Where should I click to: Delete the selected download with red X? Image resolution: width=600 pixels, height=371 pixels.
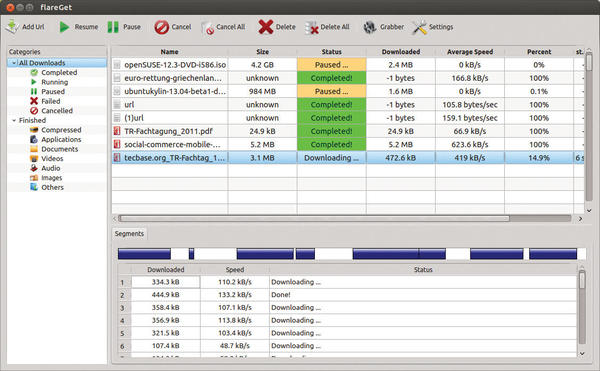266,27
